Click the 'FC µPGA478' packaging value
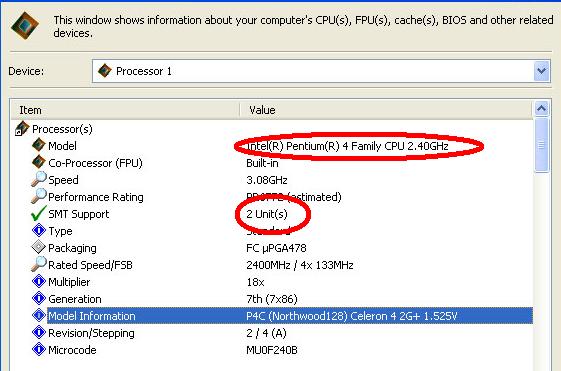This screenshot has width=561, height=371. coord(276,248)
